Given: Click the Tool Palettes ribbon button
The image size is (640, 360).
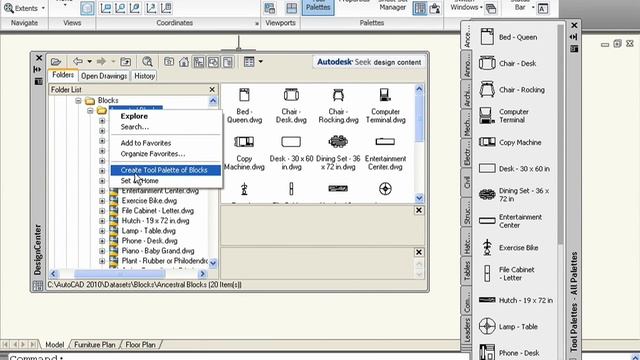Looking at the screenshot, I should [318, 7].
